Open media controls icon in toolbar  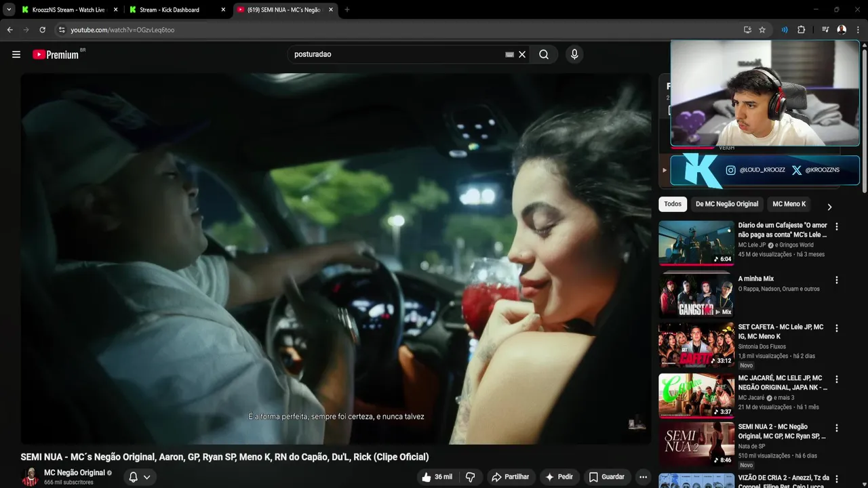(825, 30)
